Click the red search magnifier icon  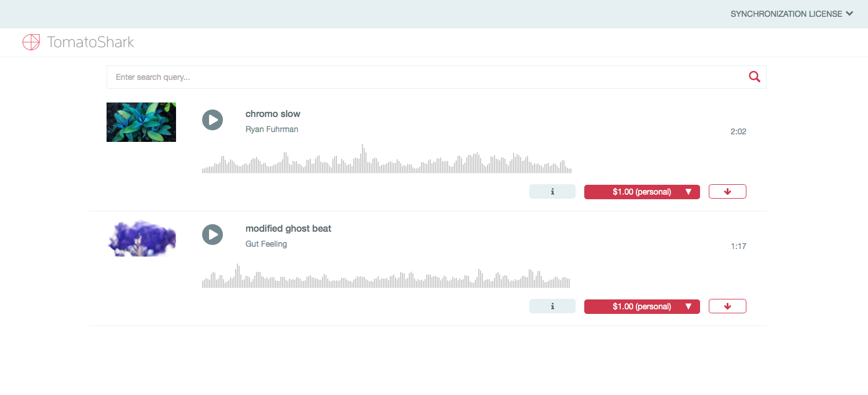pos(754,77)
